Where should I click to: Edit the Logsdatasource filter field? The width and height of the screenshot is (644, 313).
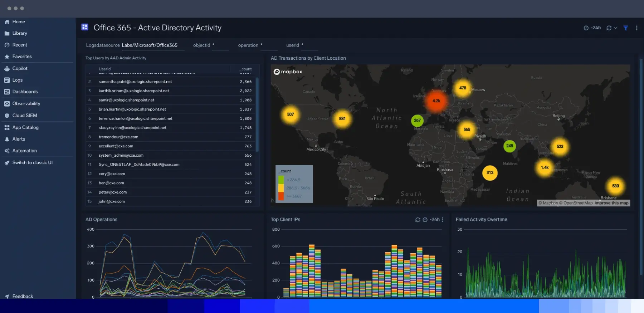[x=153, y=45]
